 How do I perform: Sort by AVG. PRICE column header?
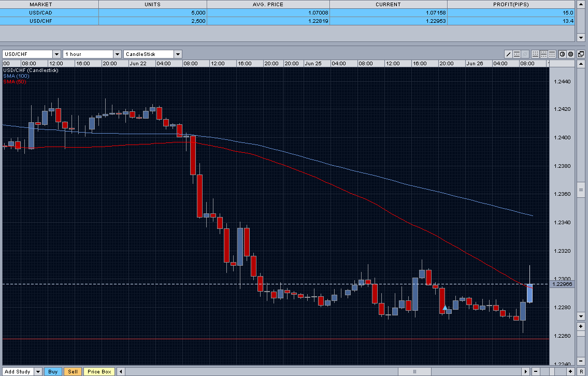(268, 5)
